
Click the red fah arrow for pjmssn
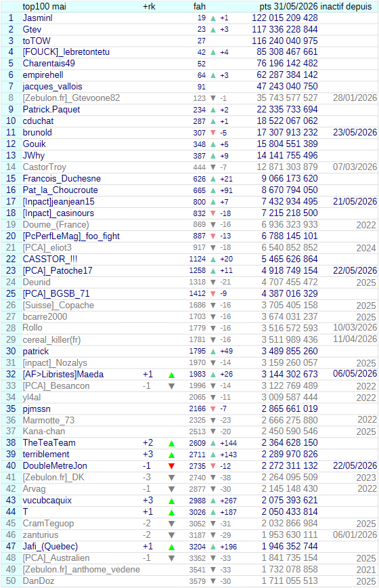[213, 408]
